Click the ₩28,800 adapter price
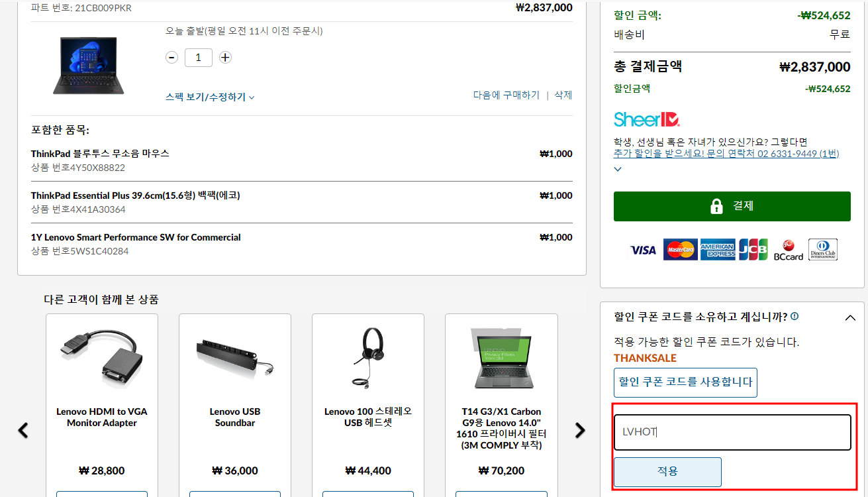 click(102, 471)
